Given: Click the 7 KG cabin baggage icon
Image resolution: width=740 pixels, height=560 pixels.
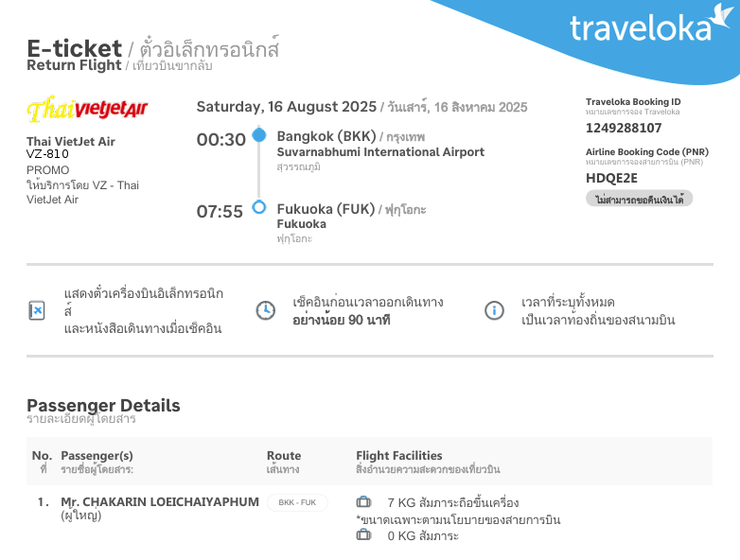Looking at the screenshot, I should coord(364,502).
